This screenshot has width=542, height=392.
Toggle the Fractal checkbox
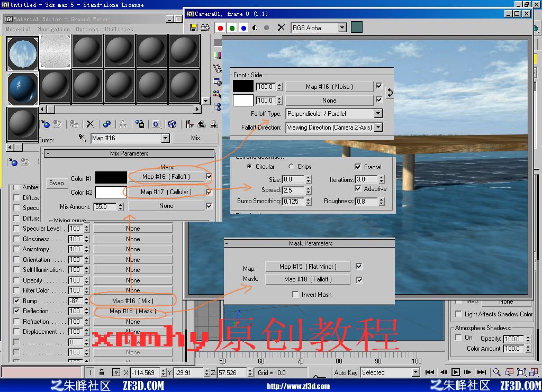pyautogui.click(x=358, y=167)
